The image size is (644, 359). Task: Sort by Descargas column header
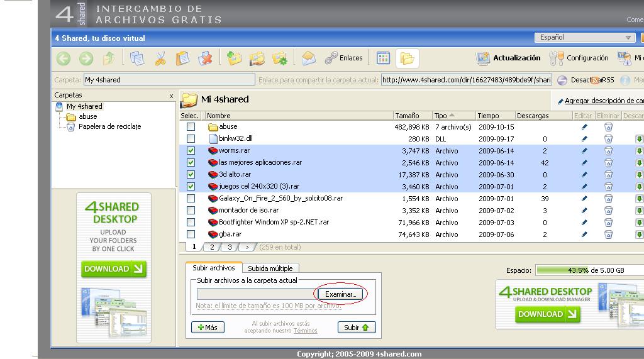[x=543, y=116]
